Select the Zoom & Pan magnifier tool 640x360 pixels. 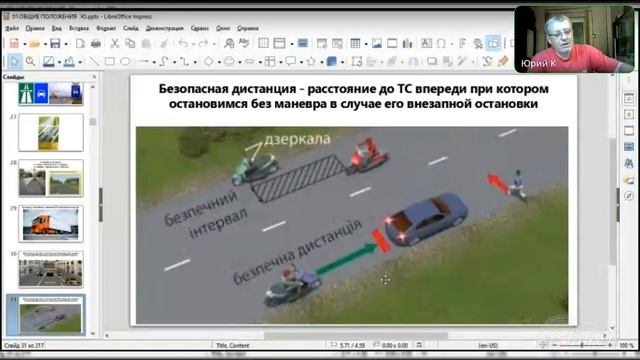(30, 62)
